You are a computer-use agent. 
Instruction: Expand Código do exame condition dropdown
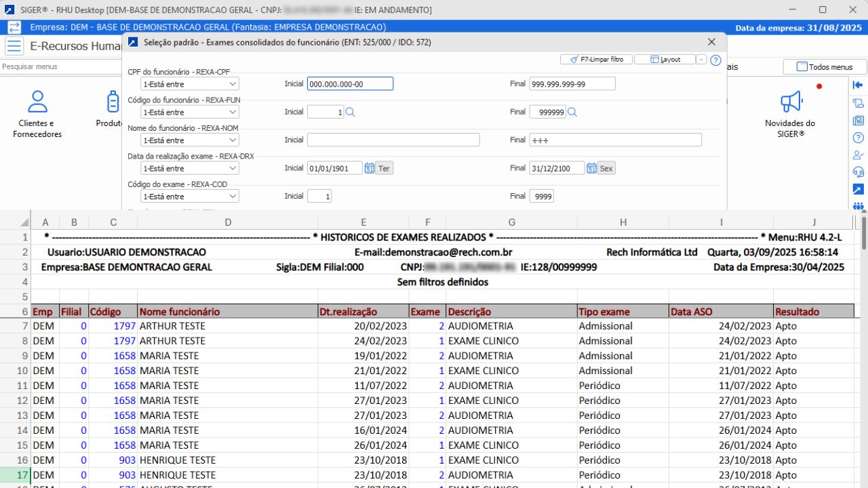click(x=233, y=197)
